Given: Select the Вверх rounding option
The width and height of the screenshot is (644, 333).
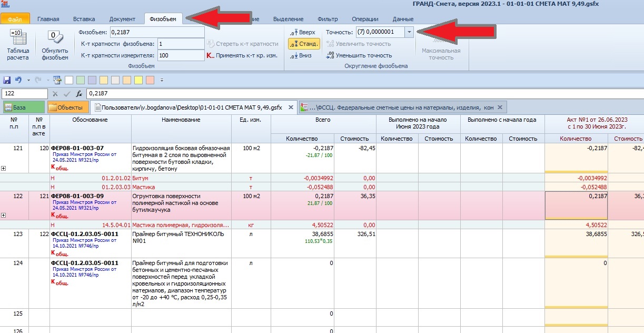Looking at the screenshot, I should pos(303,33).
